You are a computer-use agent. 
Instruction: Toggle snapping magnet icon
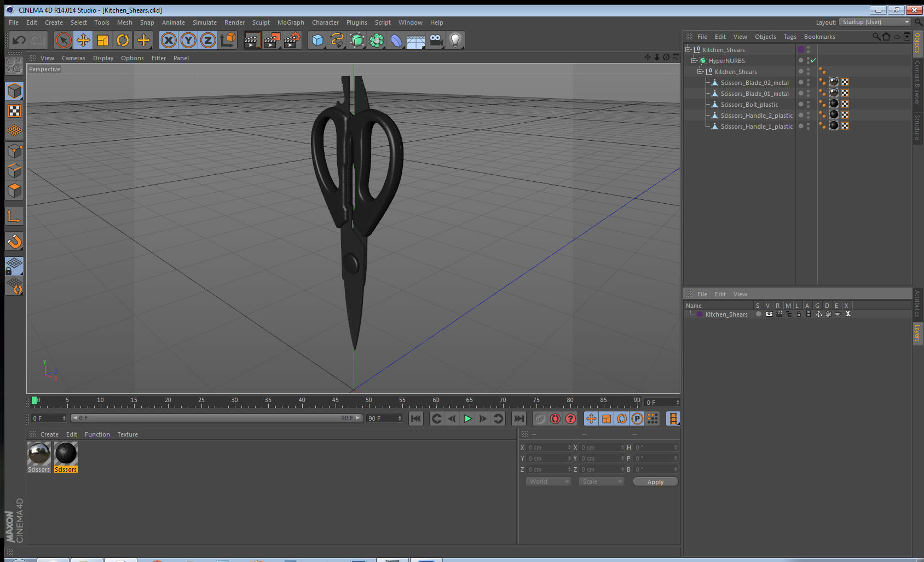tap(14, 241)
